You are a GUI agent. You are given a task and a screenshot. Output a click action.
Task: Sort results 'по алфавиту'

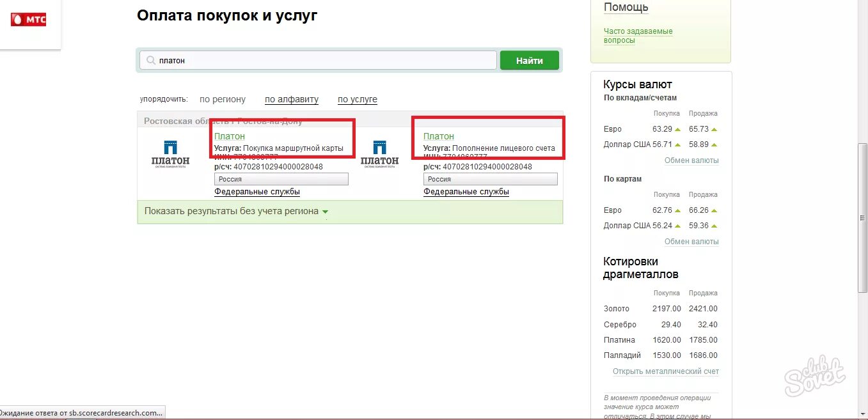(292, 99)
